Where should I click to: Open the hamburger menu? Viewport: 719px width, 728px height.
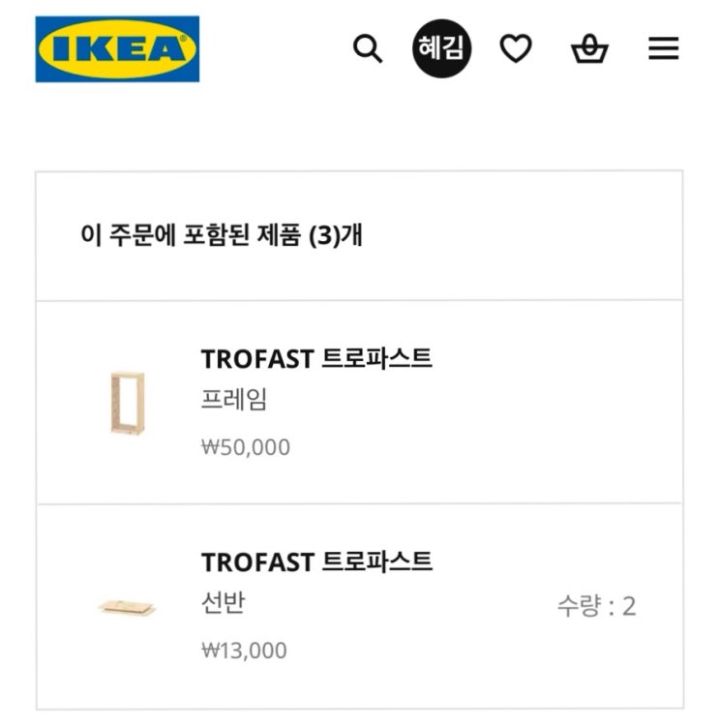pyautogui.click(x=664, y=48)
